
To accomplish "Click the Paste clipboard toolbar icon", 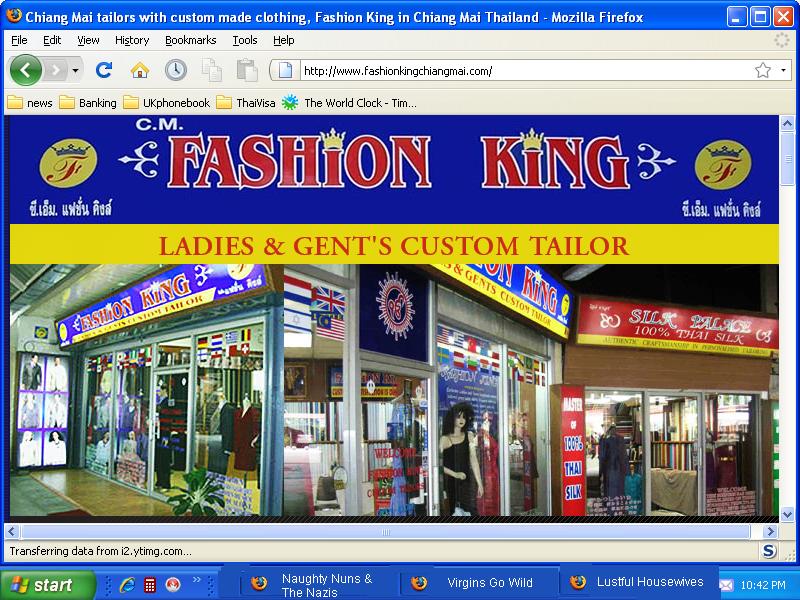I will coord(247,70).
